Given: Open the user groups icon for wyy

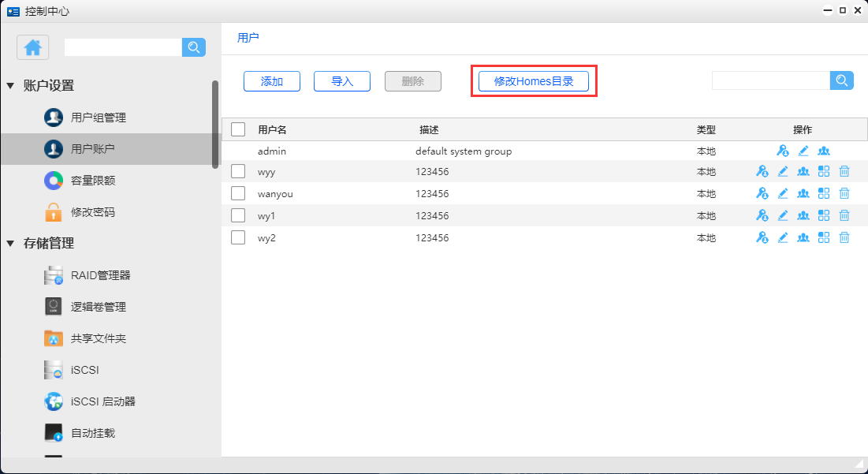Looking at the screenshot, I should tap(803, 172).
